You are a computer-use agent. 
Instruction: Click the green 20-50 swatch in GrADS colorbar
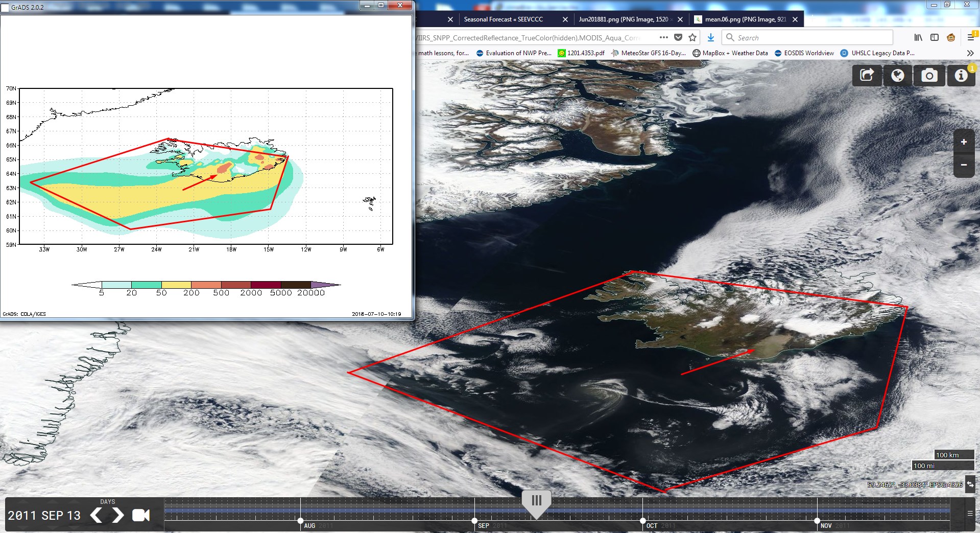pyautogui.click(x=147, y=285)
